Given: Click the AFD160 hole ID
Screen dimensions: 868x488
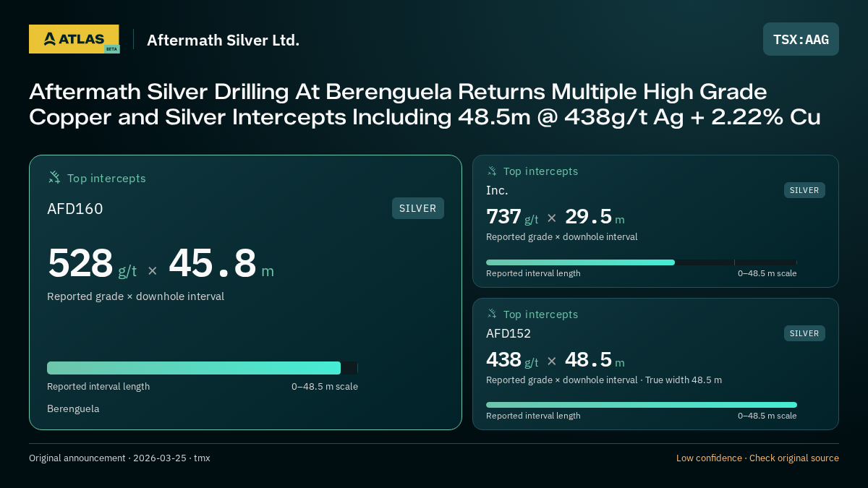Looking at the screenshot, I should [x=75, y=209].
